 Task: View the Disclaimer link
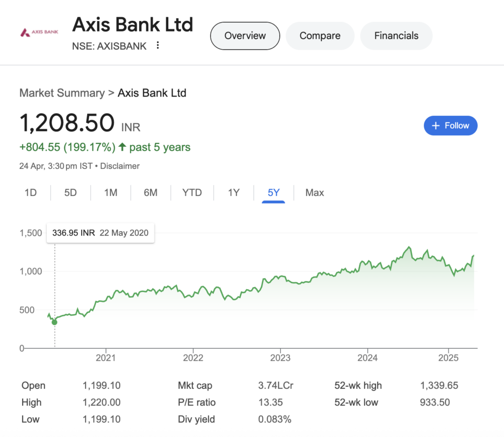120,166
